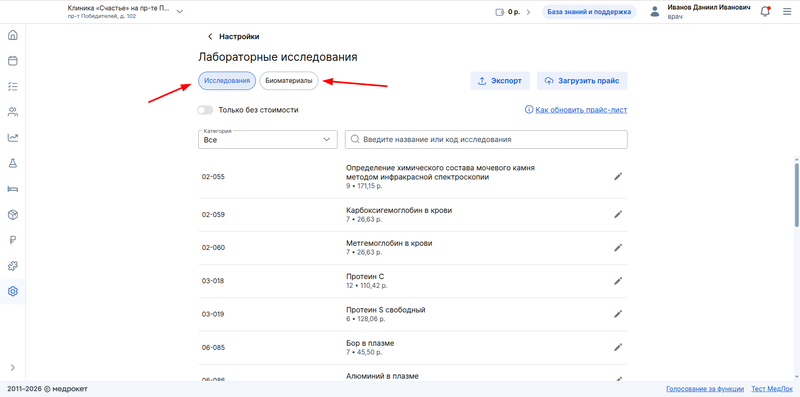
Task: Open Как обновить прайс-лист link
Action: pos(581,110)
